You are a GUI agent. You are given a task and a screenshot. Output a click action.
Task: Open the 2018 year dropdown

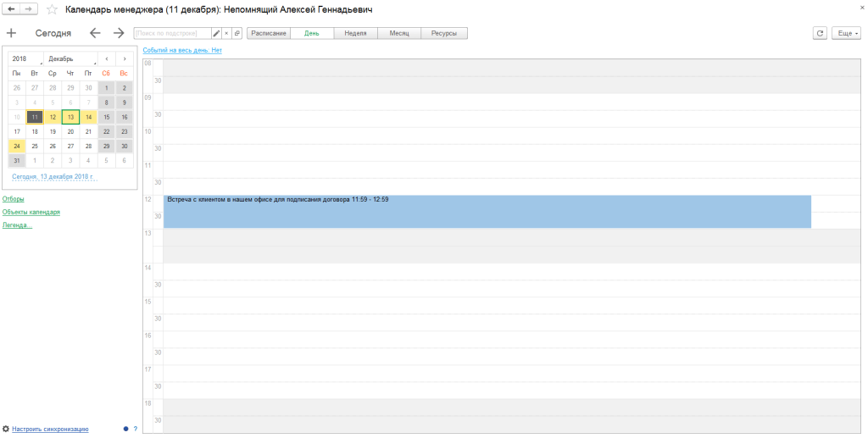26,58
